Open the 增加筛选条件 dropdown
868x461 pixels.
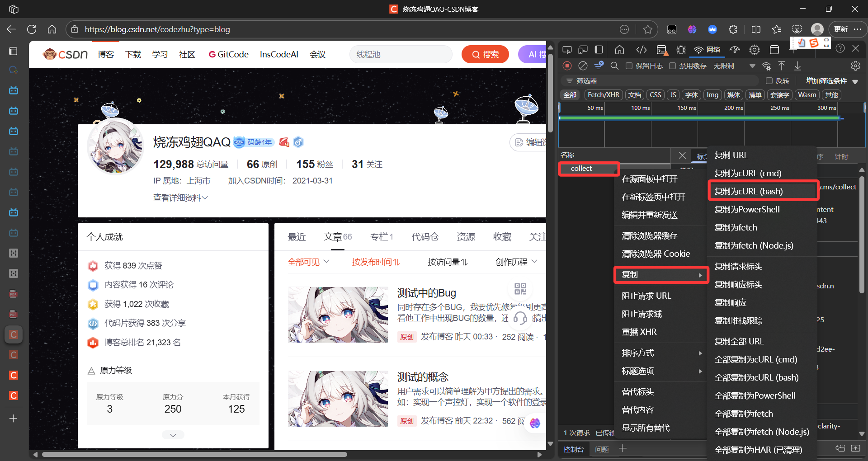pyautogui.click(x=832, y=81)
